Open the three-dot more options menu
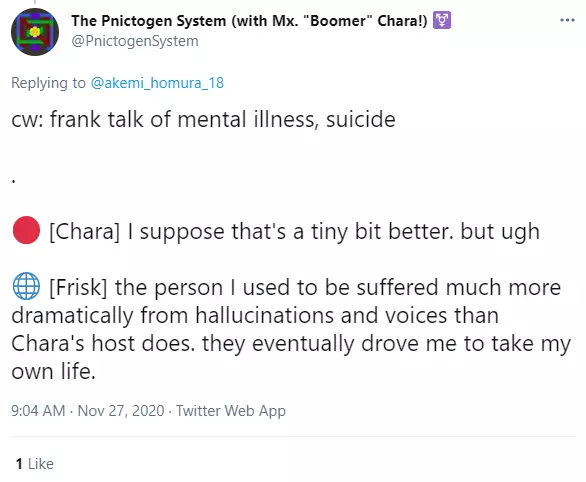Image resolution: width=586 pixels, height=482 pixels. pos(567,20)
